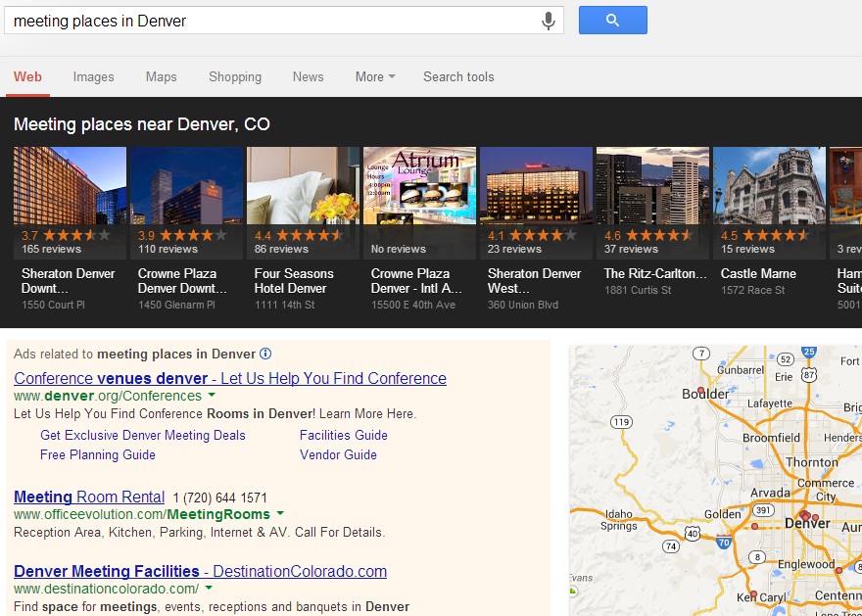Click the Crowne Plaza Denver - Intl A... title
The image size is (862, 616).
coord(416,281)
